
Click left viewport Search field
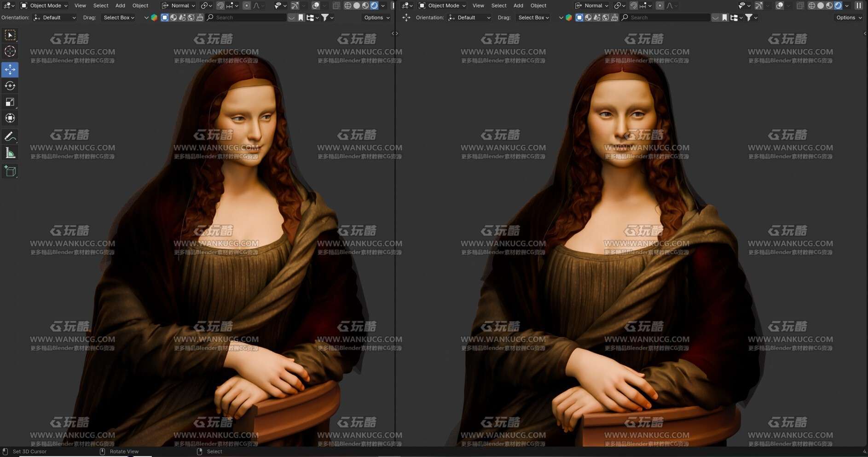[247, 18]
